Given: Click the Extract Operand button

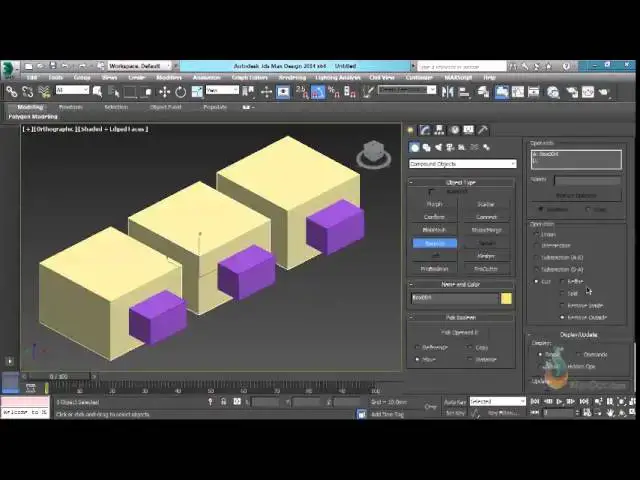Looking at the screenshot, I should 576,196.
